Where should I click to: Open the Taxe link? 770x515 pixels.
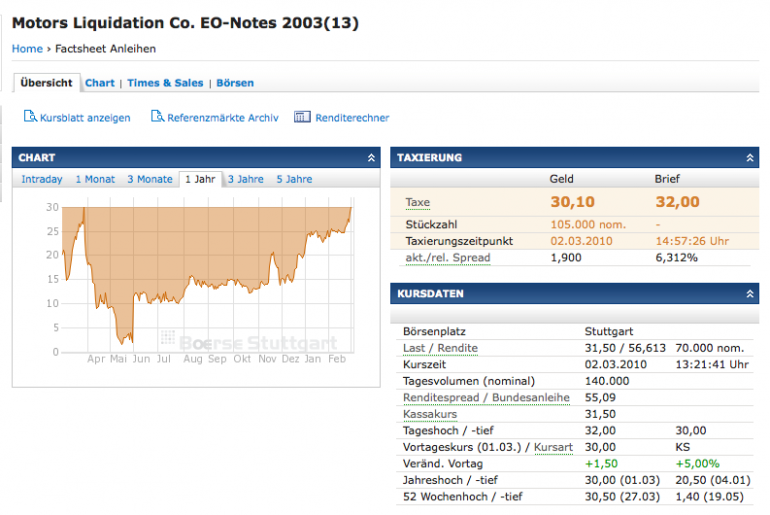click(x=417, y=203)
